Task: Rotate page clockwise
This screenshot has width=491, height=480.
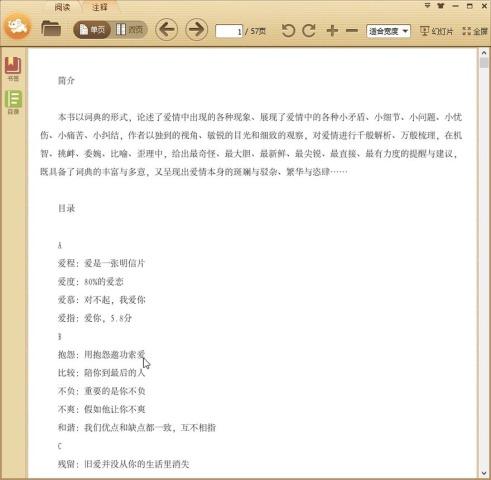Action: [x=309, y=31]
